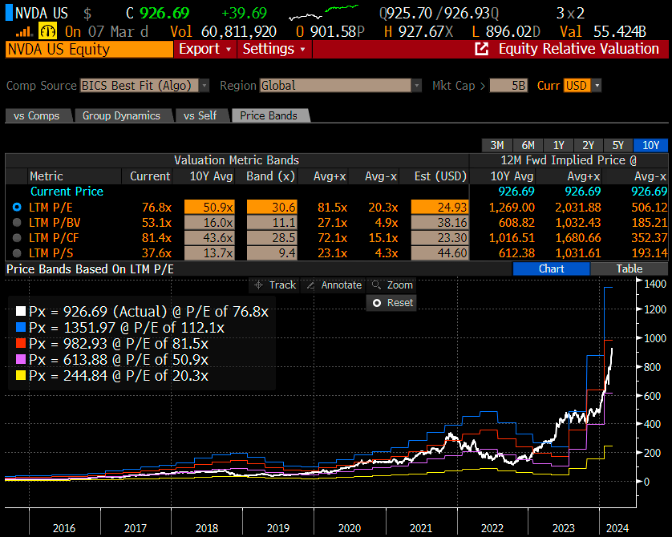Select the Price Bands tab
The width and height of the screenshot is (672, 538).
(269, 116)
